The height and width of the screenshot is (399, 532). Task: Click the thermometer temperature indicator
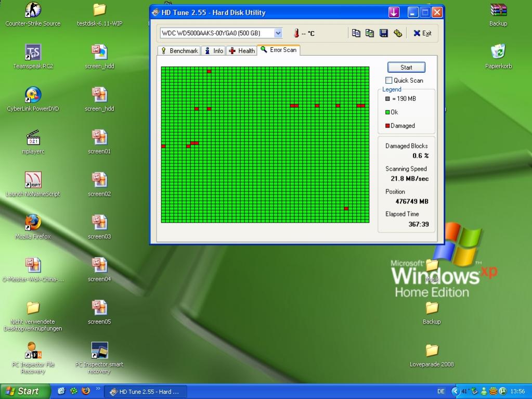(x=296, y=33)
